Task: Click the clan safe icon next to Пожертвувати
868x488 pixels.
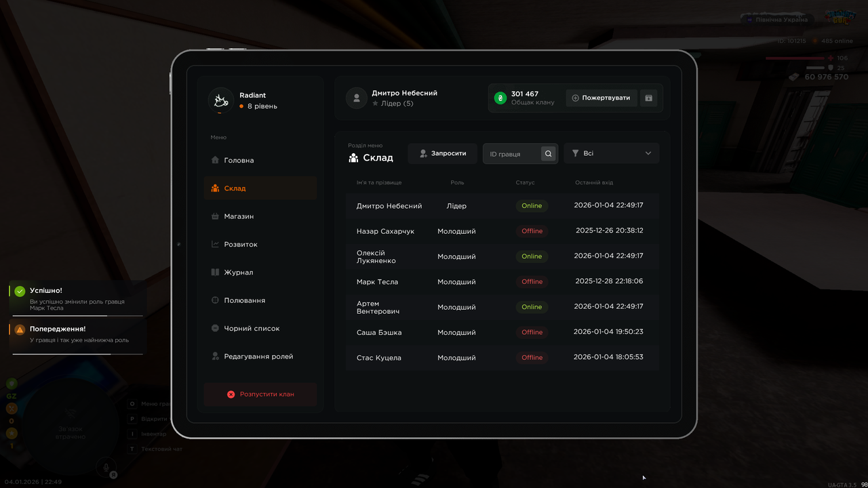Action: [x=648, y=98]
